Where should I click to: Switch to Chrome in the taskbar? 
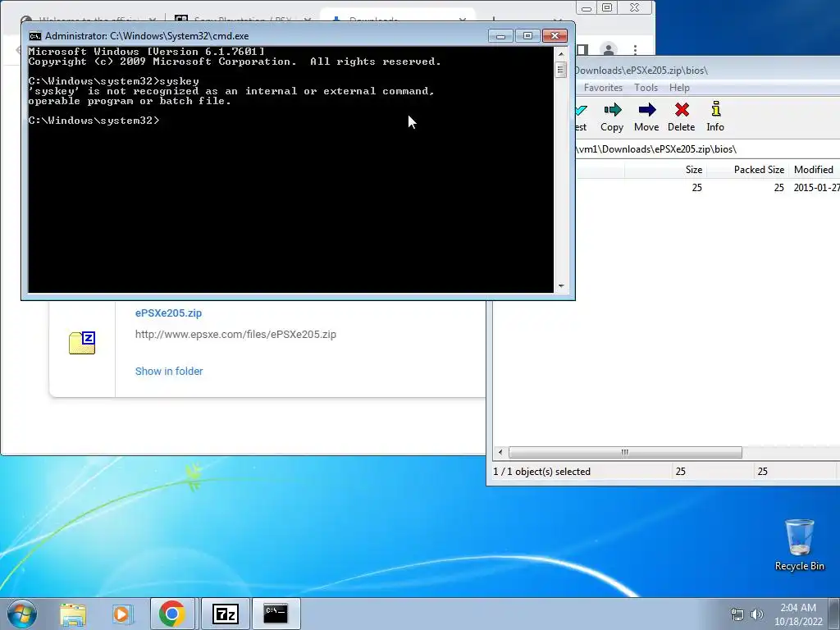[172, 614]
